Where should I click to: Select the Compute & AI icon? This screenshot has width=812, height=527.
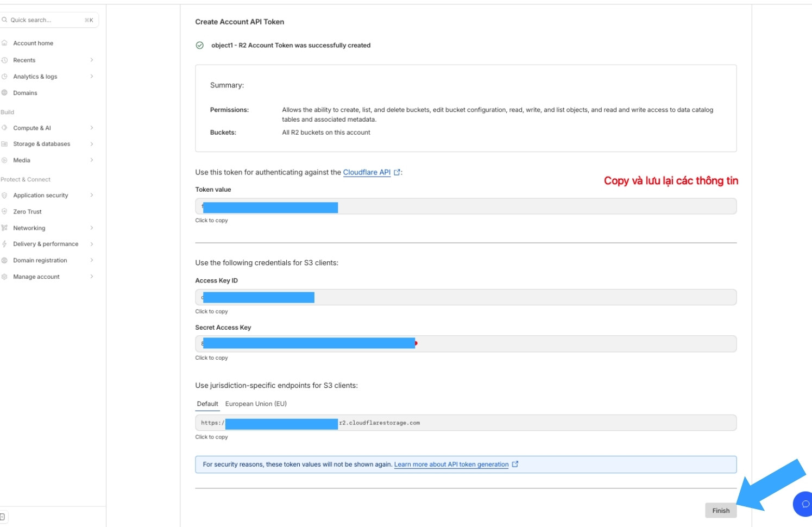4,128
